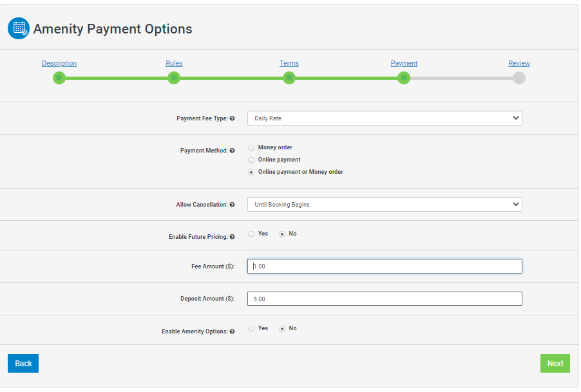Viewport: 581px width, 392px height.
Task: Click the Description step circle marker
Action: 59,78
